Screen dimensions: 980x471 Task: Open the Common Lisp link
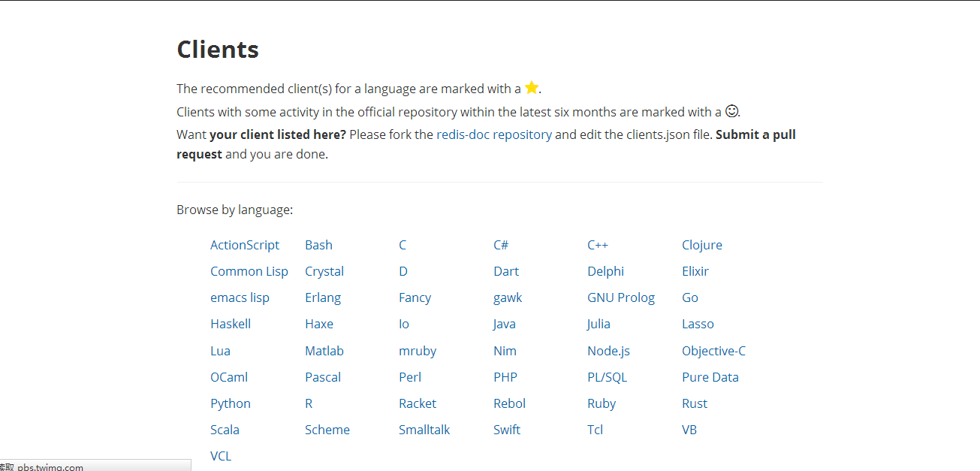click(x=249, y=271)
